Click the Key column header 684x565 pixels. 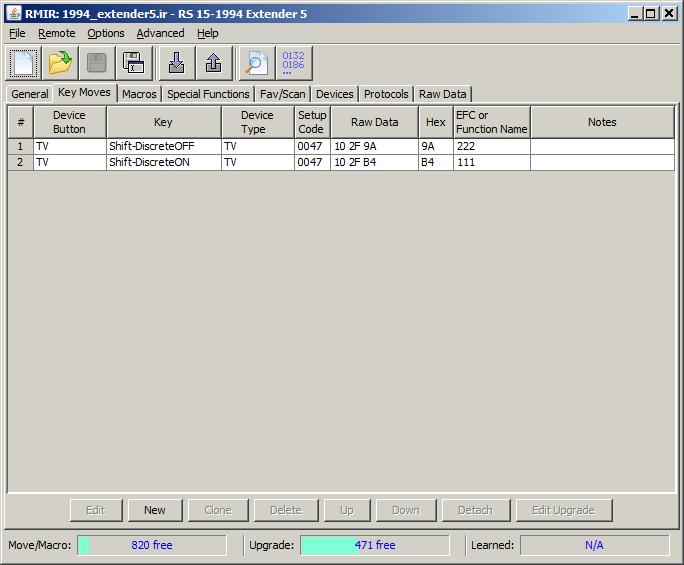[x=163, y=122]
